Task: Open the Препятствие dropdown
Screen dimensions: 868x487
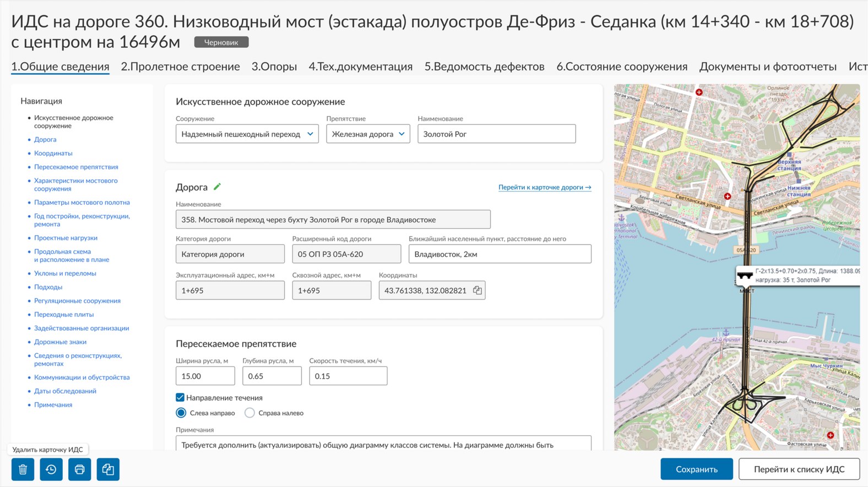Action: pyautogui.click(x=368, y=134)
